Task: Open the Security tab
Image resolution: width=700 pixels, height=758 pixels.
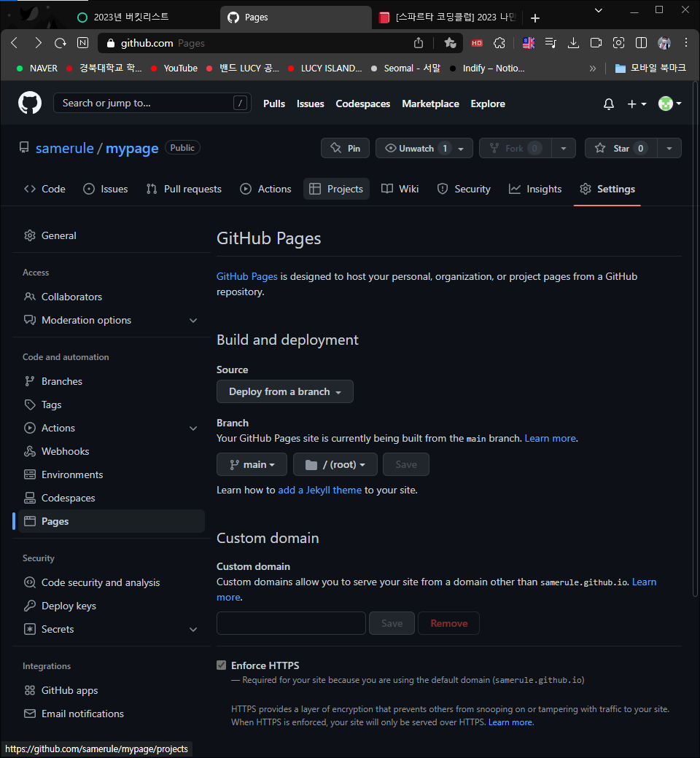Action: (x=464, y=189)
